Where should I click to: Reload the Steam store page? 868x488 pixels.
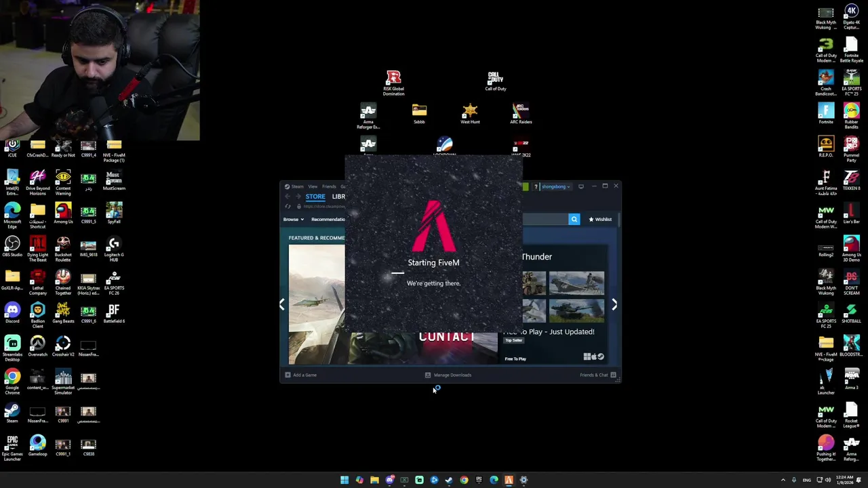coord(288,207)
